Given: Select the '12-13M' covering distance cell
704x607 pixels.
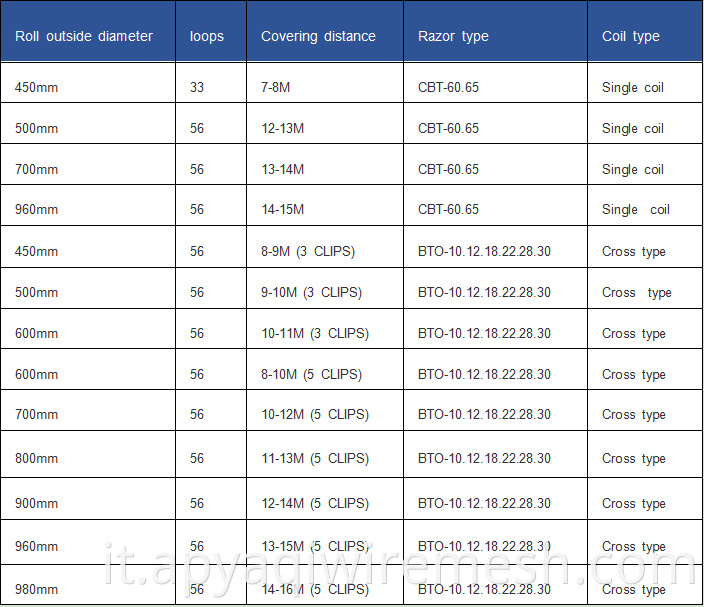Looking at the screenshot, I should coord(325,123).
